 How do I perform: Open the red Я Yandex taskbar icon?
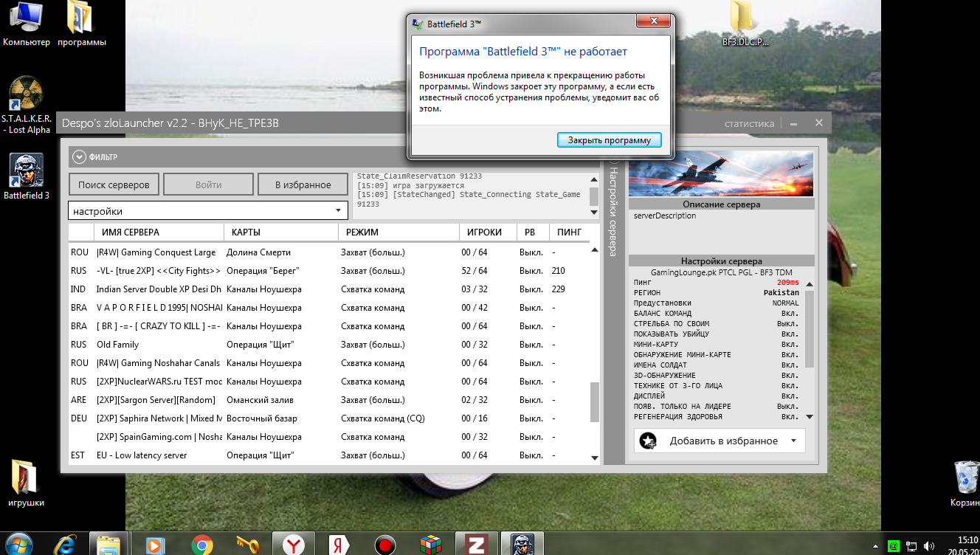(339, 545)
